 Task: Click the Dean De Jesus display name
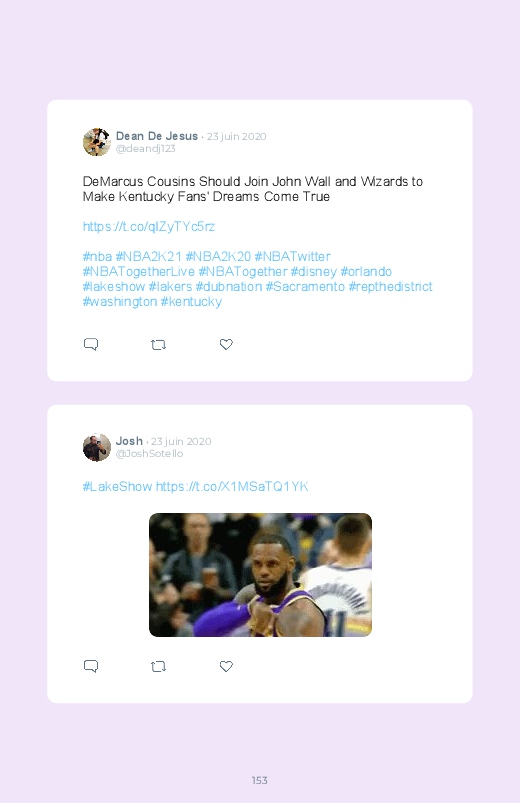point(157,136)
